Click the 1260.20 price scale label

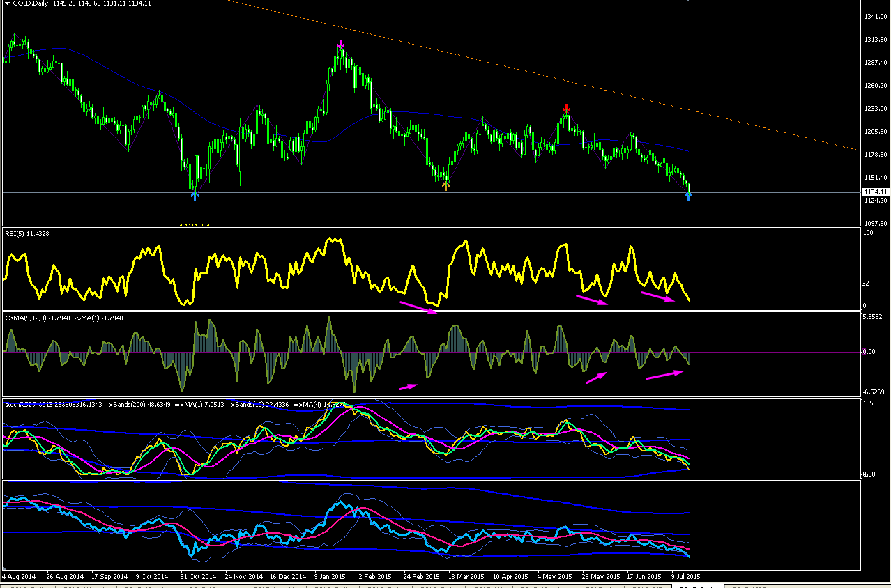coord(875,86)
